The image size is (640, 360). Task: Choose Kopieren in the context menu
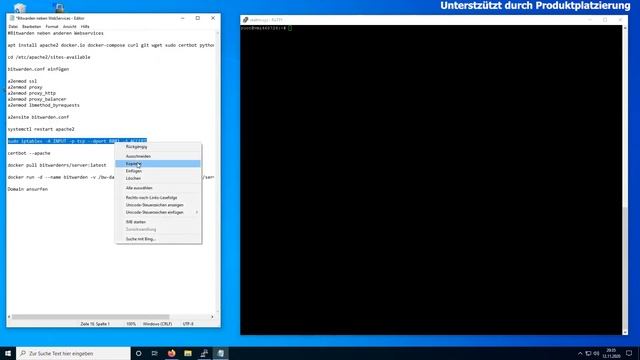(158, 164)
